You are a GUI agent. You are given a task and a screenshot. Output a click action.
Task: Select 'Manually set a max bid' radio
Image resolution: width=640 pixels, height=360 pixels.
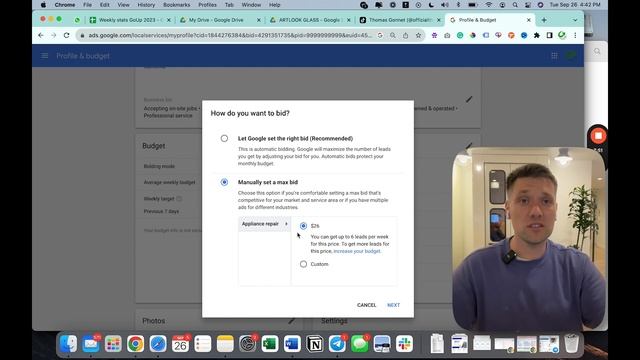click(x=224, y=182)
